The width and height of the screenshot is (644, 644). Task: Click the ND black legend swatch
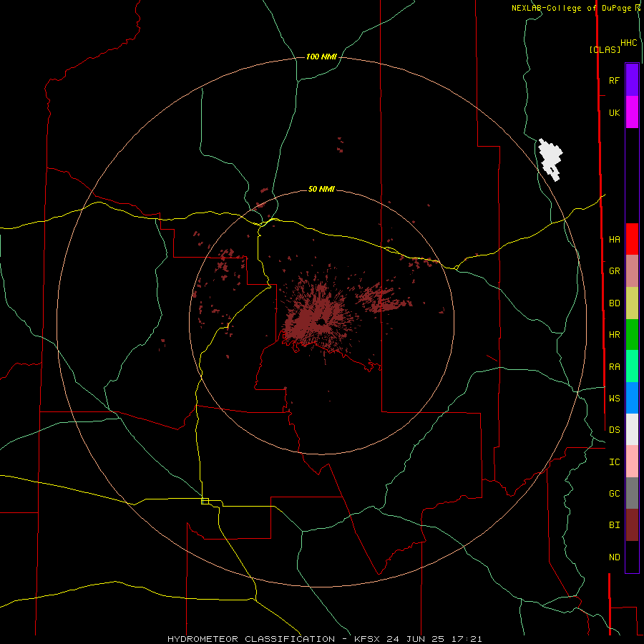click(x=632, y=557)
